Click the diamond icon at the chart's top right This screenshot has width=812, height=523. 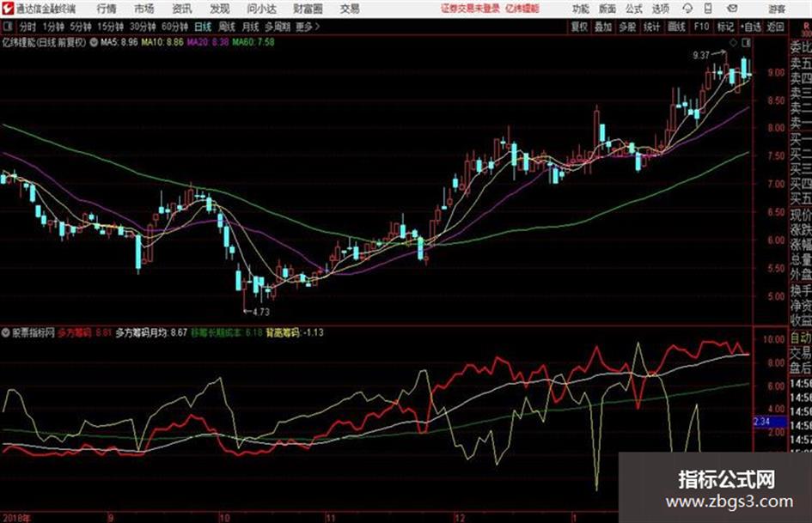(x=733, y=42)
